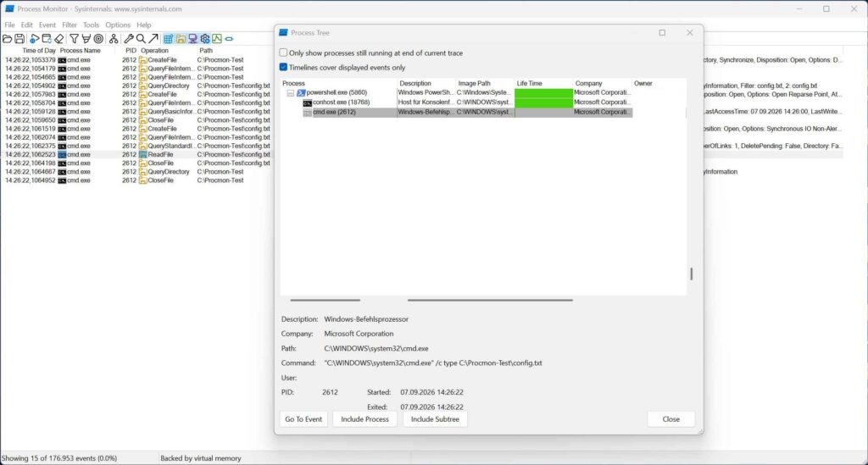This screenshot has height=465, width=868.
Task: Open a saved log with the folder icon
Action: (7, 39)
